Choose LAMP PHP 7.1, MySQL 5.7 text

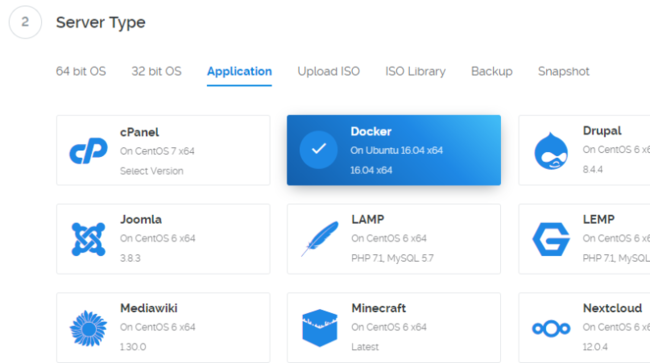(x=392, y=258)
